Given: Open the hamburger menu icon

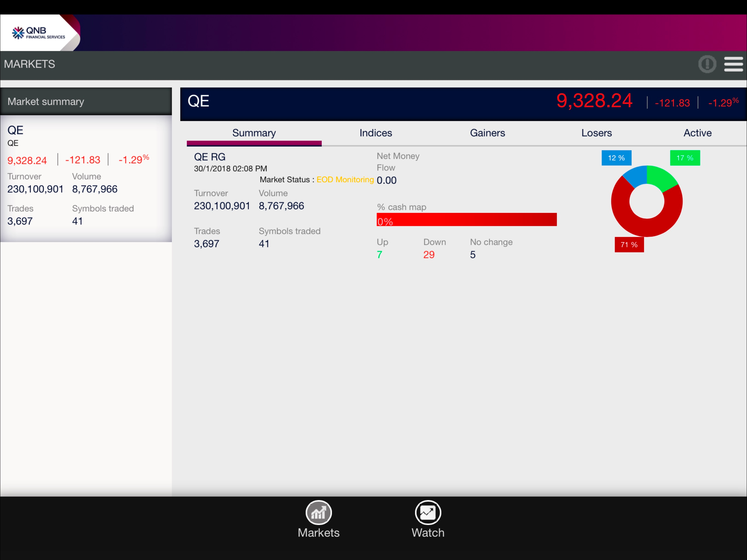Looking at the screenshot, I should pyautogui.click(x=733, y=64).
